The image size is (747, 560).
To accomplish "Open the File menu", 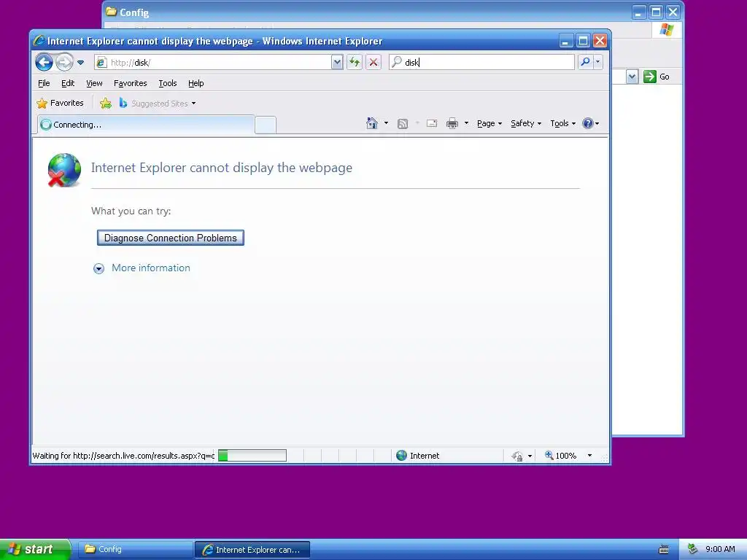I will tap(44, 83).
